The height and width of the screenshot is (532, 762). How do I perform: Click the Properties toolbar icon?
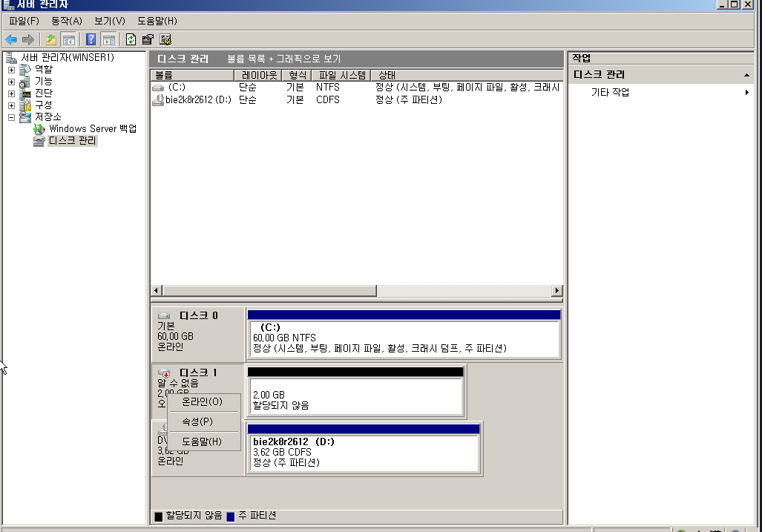148,39
